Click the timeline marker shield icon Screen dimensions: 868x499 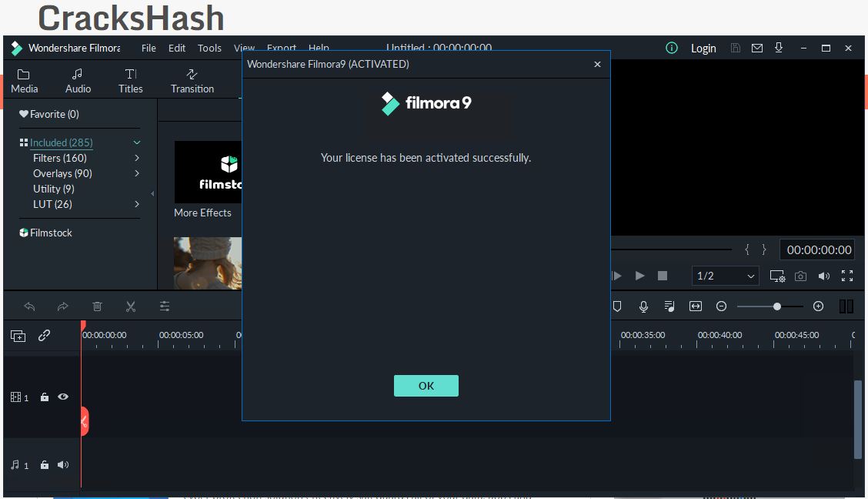[x=617, y=306]
